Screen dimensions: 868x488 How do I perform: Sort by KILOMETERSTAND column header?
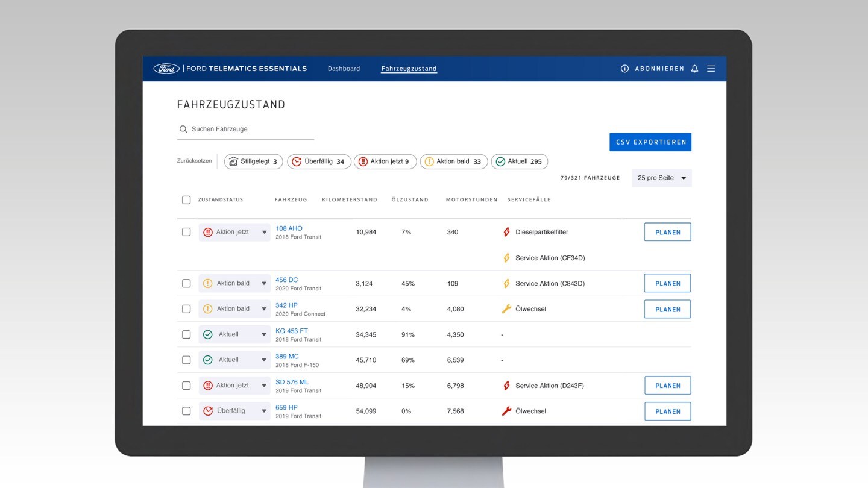tap(350, 200)
